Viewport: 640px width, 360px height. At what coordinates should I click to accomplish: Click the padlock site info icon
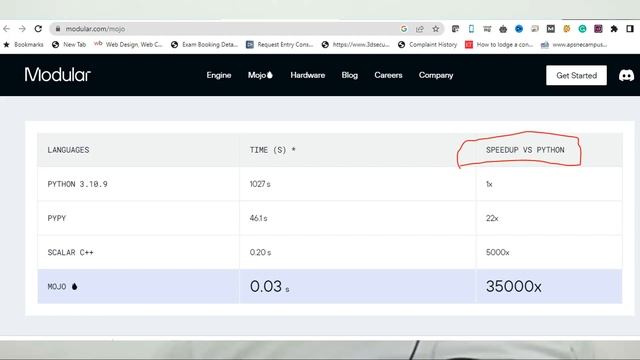pyautogui.click(x=58, y=29)
